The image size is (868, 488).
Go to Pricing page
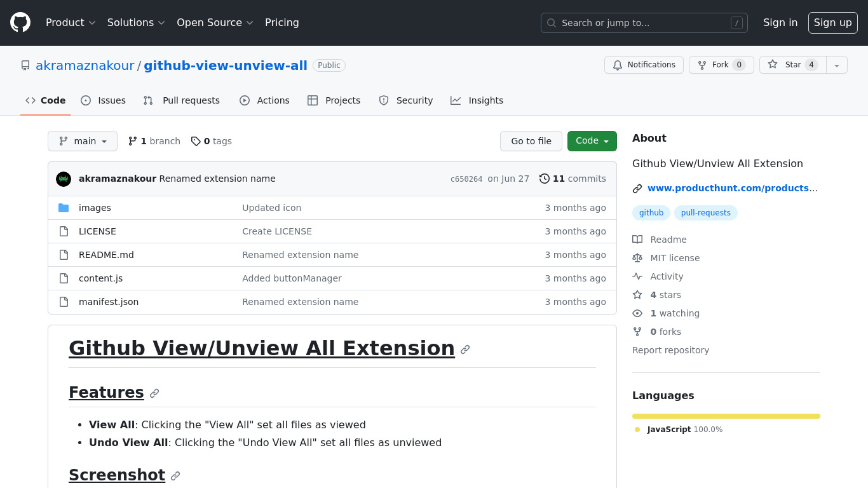click(281, 22)
